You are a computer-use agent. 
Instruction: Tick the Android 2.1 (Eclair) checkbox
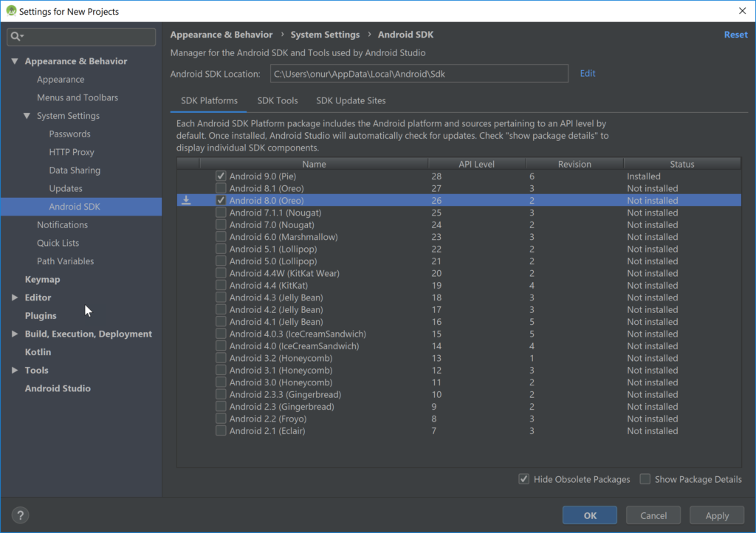coord(221,430)
